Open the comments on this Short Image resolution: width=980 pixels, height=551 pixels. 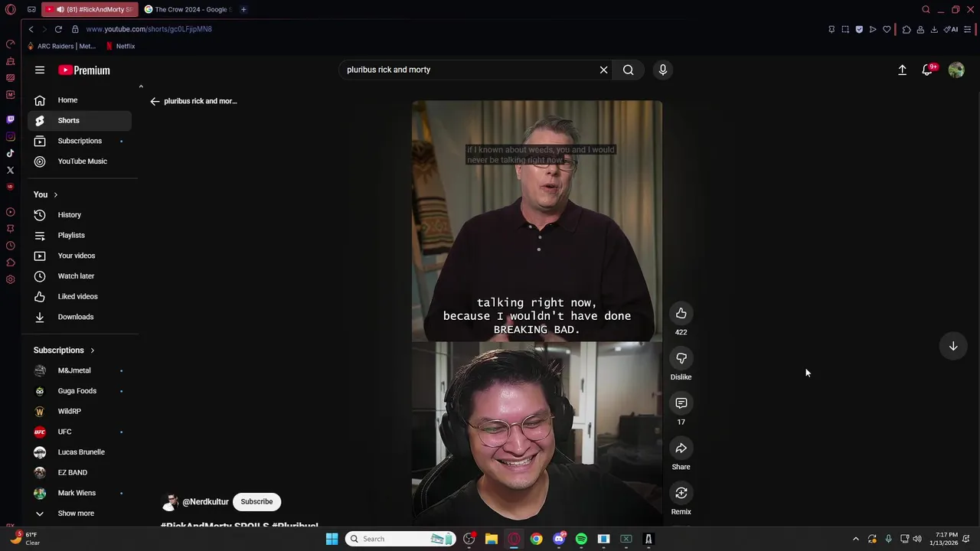click(x=681, y=403)
